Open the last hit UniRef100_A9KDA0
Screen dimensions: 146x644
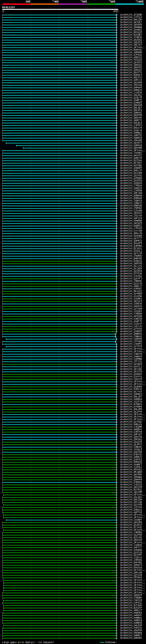[131, 638]
